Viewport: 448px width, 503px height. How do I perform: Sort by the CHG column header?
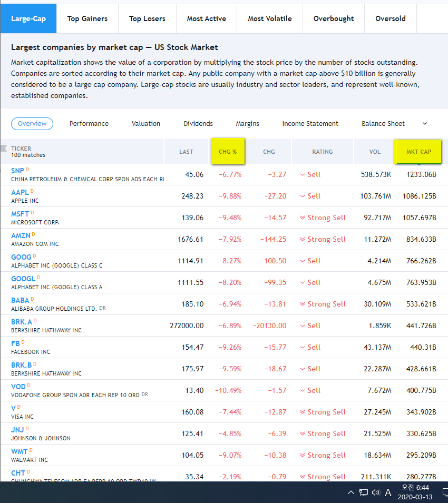tap(269, 152)
